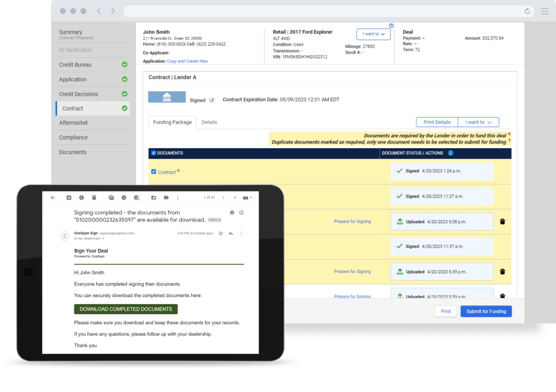Open the Document Status info icon
Image resolution: width=556 pixels, height=392 pixels.
click(451, 153)
